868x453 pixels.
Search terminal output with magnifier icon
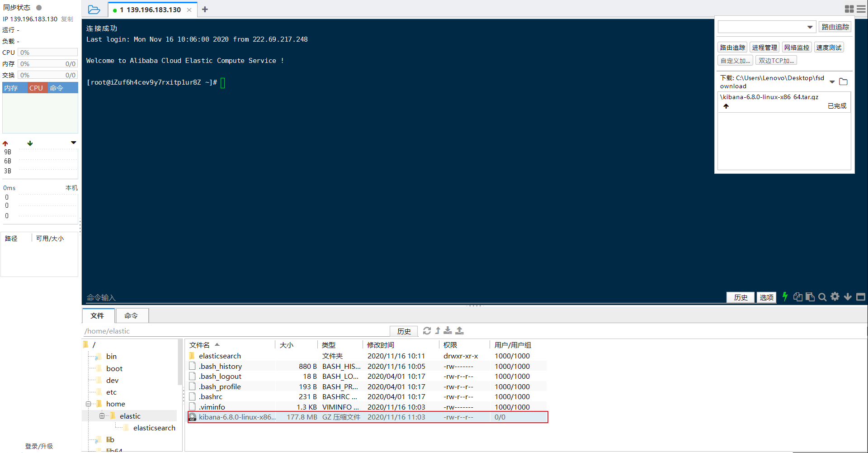(822, 297)
